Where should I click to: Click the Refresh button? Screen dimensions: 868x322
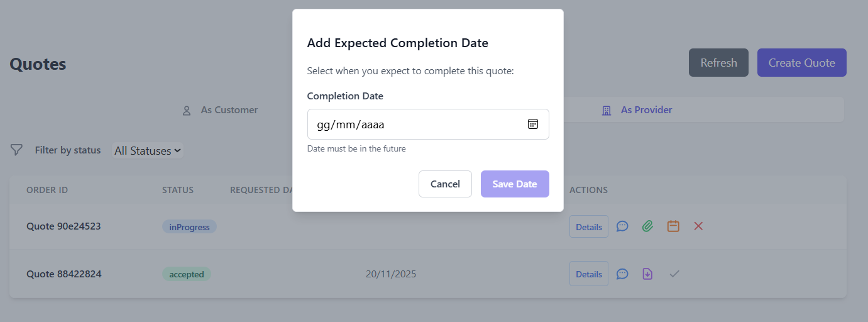718,63
